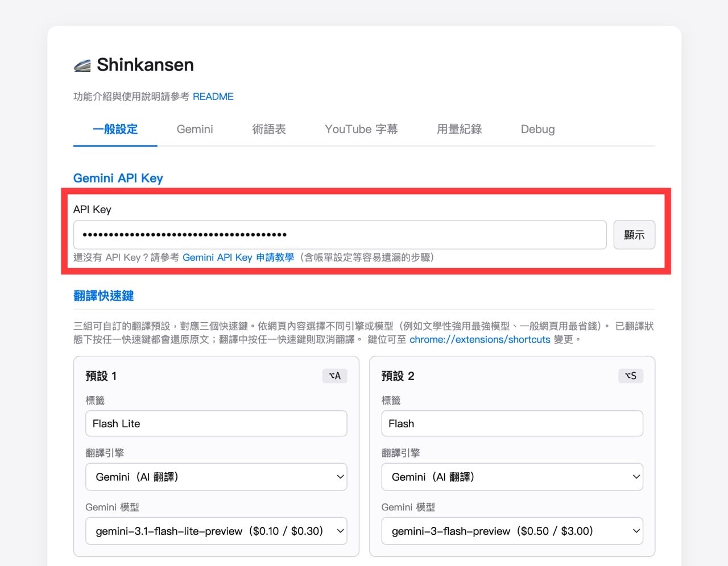
Task: Switch to the Debug tab
Action: (x=537, y=130)
